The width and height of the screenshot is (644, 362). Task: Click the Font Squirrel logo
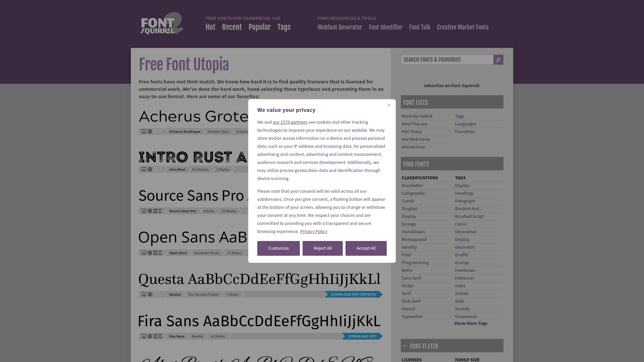pos(162,23)
